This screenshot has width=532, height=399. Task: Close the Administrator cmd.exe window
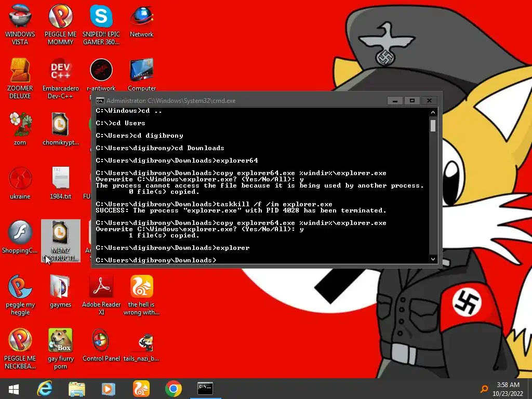[429, 101]
